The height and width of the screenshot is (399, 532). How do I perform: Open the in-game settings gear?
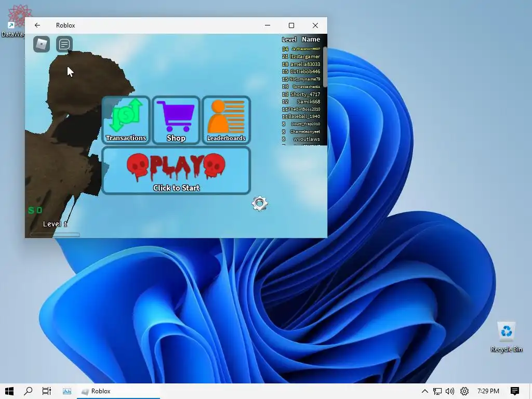tap(260, 204)
